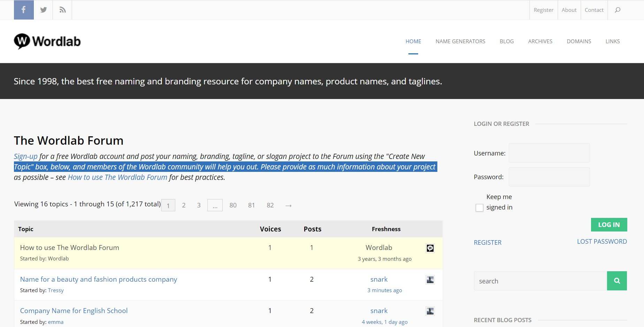Screen dimensions: 644x327
Task: Open the RSS feed icon
Action: pyautogui.click(x=62, y=10)
